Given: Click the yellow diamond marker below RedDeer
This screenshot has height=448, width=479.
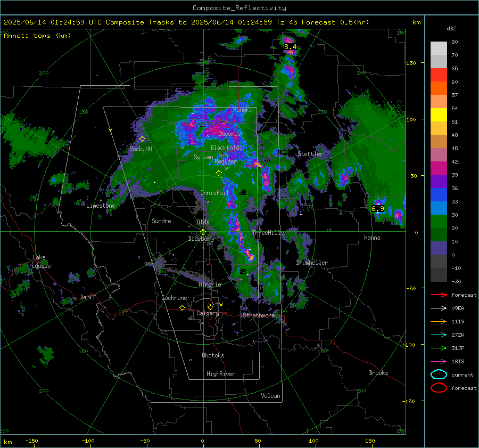Looking at the screenshot, I should 219,173.
